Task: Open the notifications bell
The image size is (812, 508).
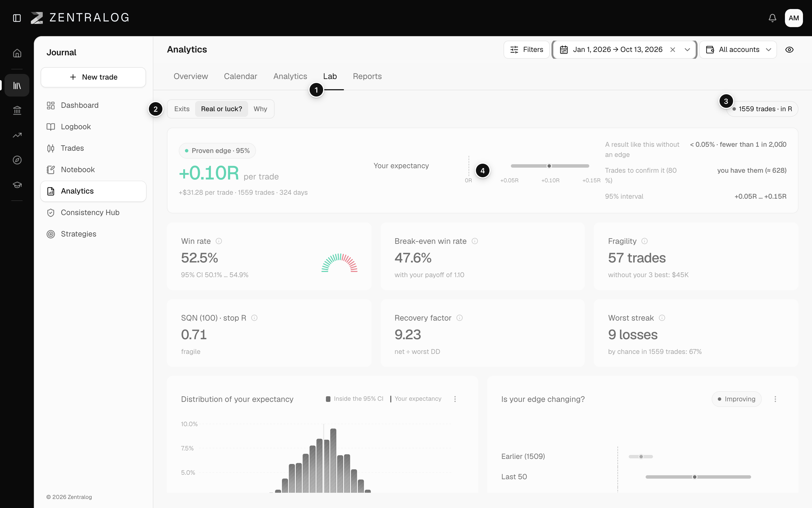Action: coord(773,18)
